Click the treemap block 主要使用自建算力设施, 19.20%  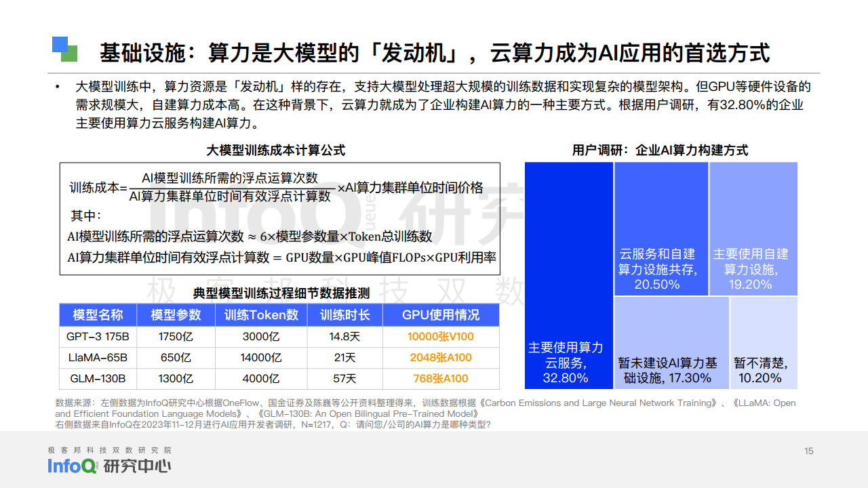tap(753, 228)
